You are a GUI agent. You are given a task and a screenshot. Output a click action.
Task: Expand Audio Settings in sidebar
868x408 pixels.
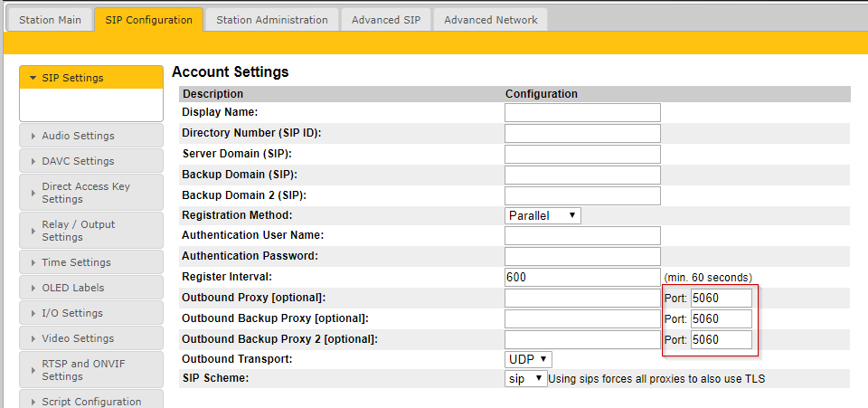click(90, 136)
